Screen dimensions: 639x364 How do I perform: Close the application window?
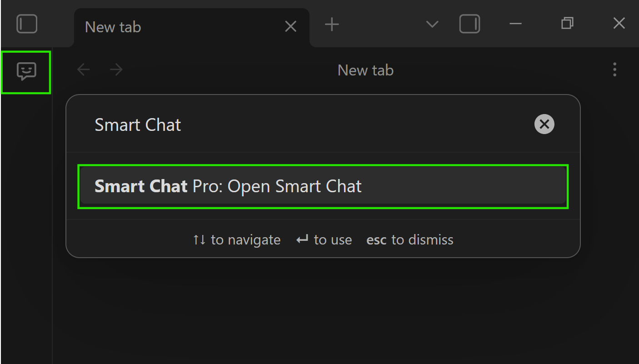click(x=619, y=24)
